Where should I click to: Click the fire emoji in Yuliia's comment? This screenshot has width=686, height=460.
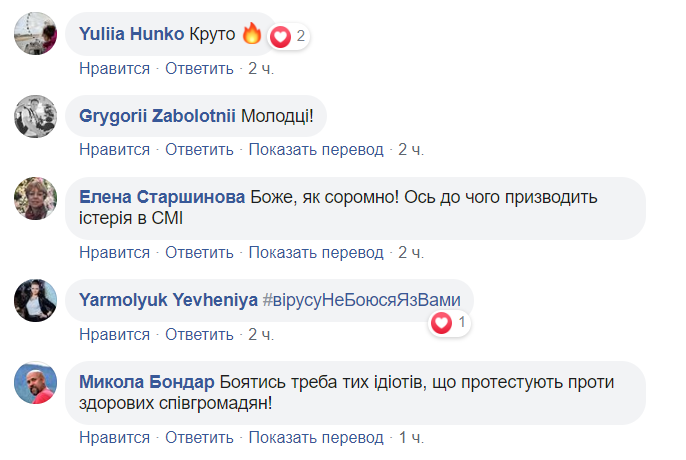point(252,35)
